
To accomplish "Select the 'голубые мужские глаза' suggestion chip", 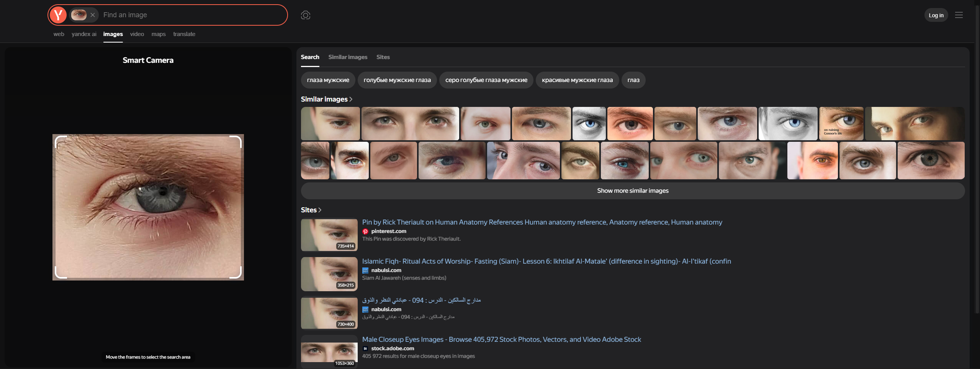I will (397, 80).
